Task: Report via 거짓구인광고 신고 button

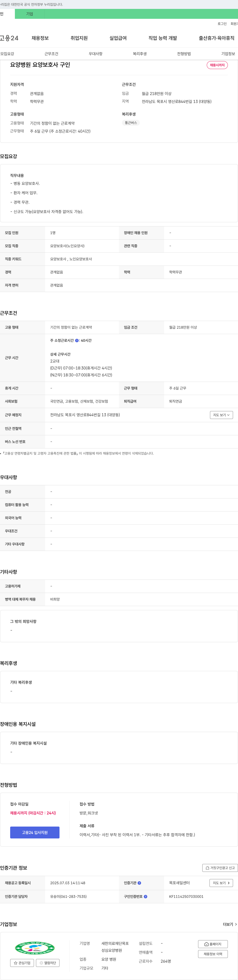Action: (x=220, y=868)
